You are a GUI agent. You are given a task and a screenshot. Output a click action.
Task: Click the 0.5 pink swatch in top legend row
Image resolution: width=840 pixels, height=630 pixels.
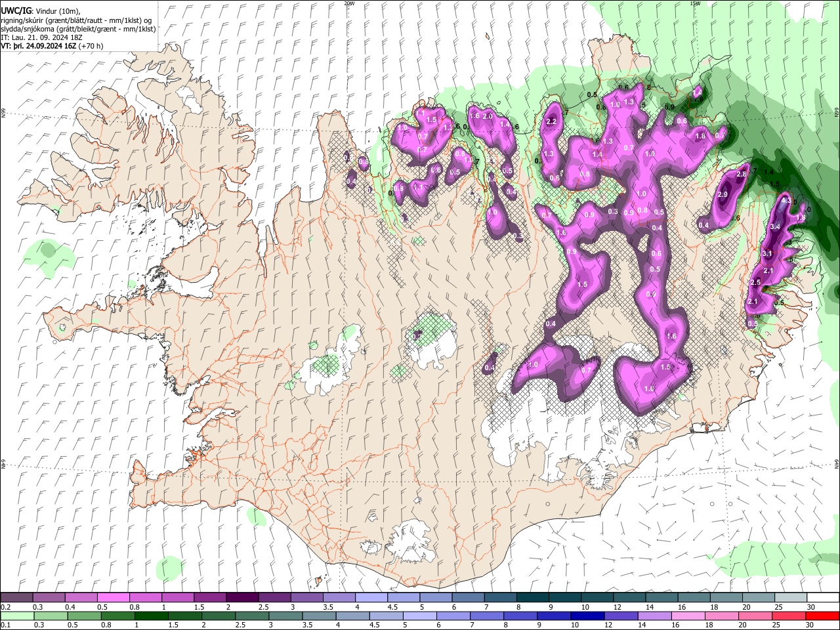[x=113, y=598]
